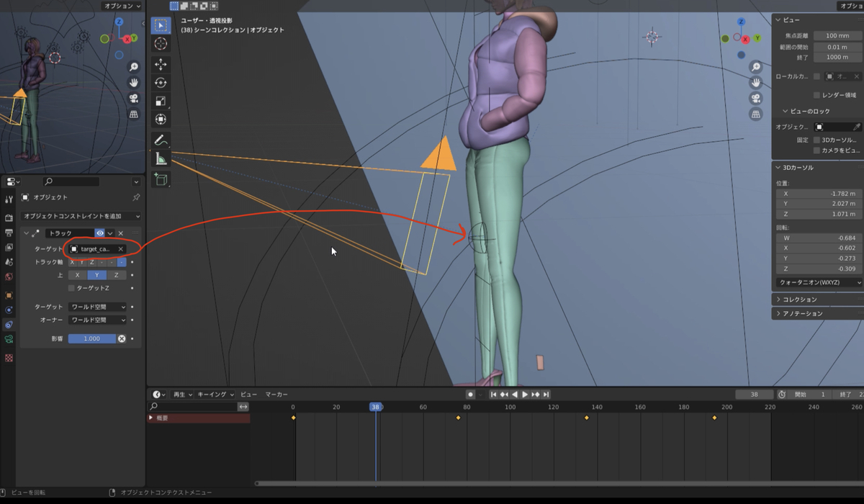Enable the ターゲットZ checkbox
This screenshot has width=864, height=504.
pos(71,288)
